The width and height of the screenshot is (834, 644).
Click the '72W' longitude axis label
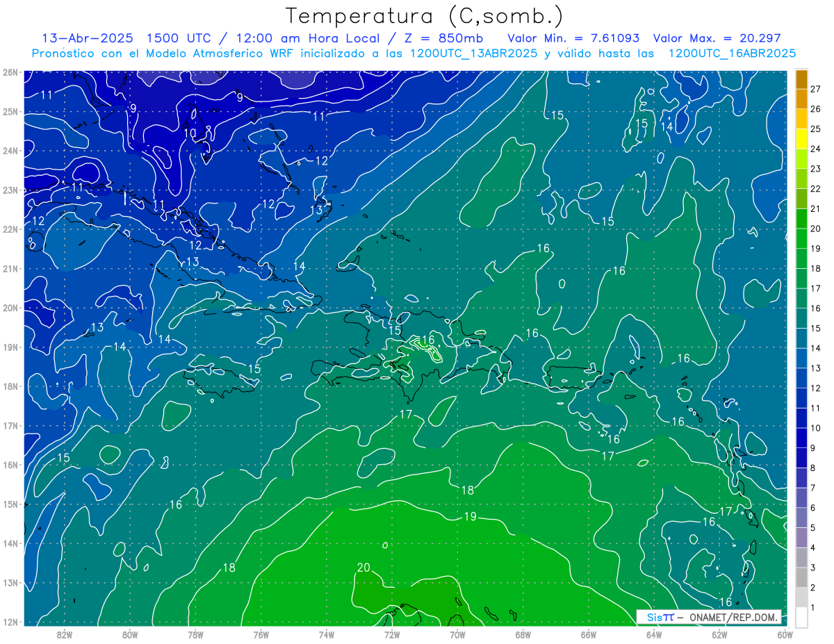tap(391, 634)
